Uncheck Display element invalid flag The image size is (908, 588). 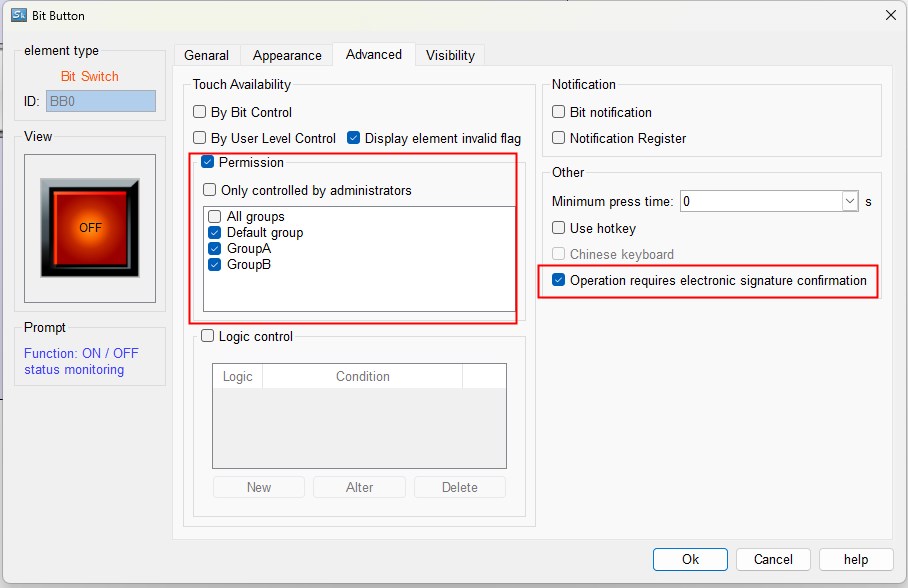coord(354,139)
